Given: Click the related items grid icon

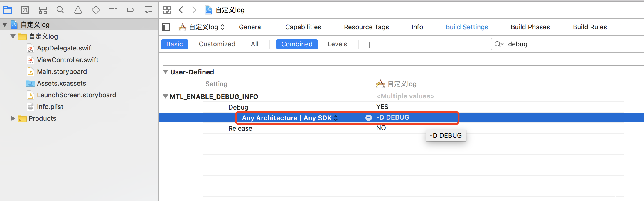Looking at the screenshot, I should point(167,10).
